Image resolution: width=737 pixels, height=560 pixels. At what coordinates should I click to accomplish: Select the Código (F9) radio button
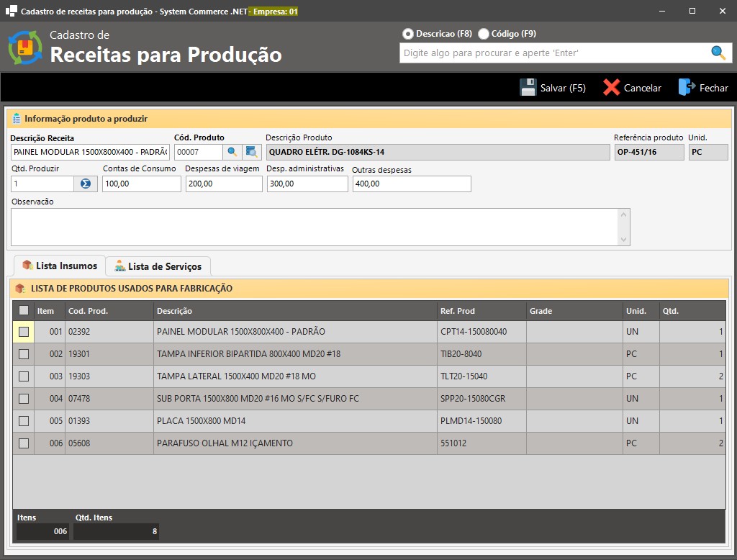pyautogui.click(x=481, y=32)
